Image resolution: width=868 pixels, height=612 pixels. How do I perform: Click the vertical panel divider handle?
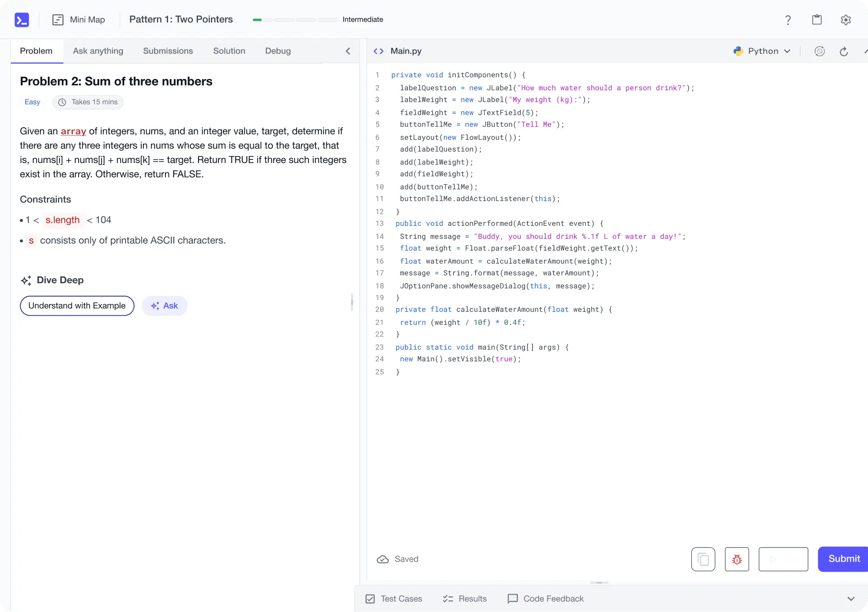tap(352, 302)
